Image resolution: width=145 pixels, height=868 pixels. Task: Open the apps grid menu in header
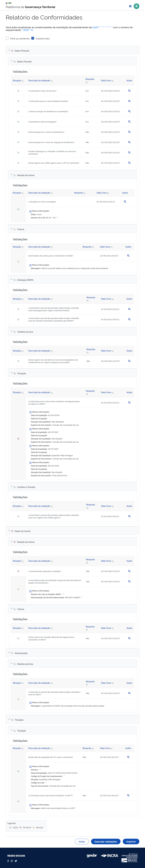pos(130,6)
